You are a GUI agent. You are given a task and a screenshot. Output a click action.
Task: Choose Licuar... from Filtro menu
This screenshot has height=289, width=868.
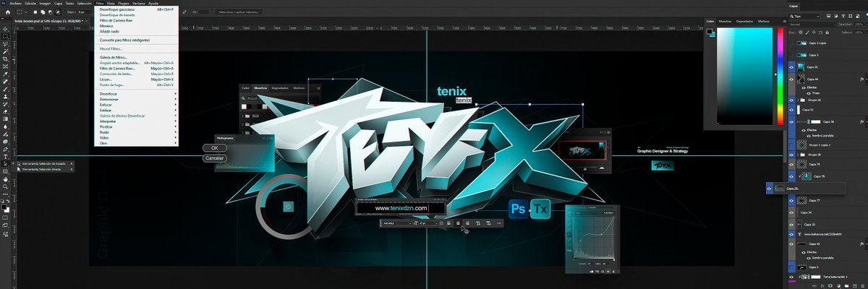137,79
